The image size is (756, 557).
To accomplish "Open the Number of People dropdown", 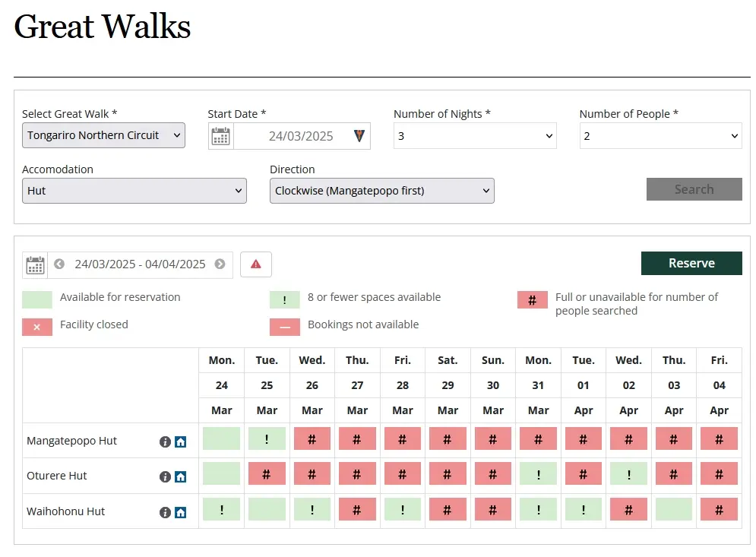I will 660,136.
